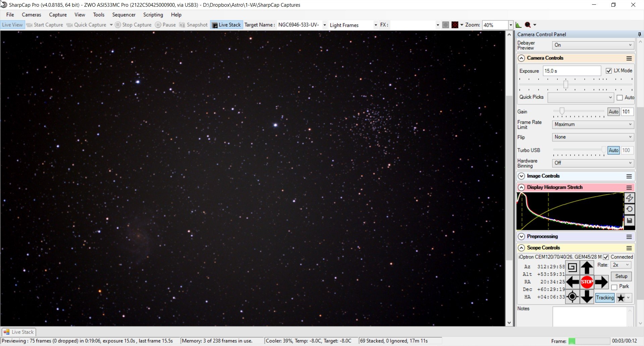Open the View menu
This screenshot has width=644, height=346.
[x=79, y=15]
